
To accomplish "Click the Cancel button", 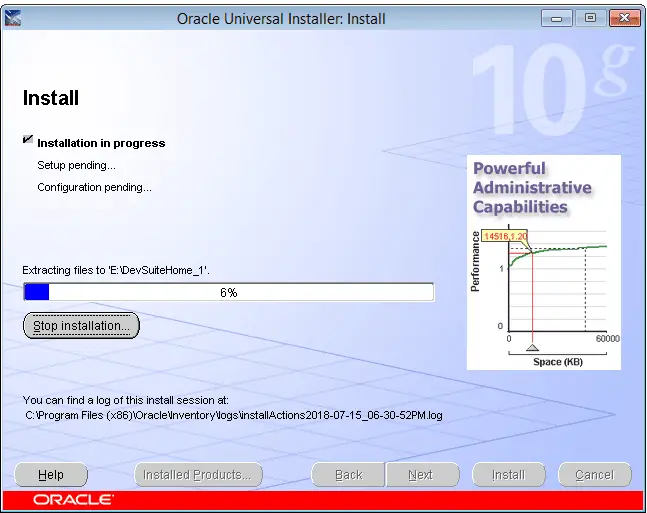I will point(595,475).
